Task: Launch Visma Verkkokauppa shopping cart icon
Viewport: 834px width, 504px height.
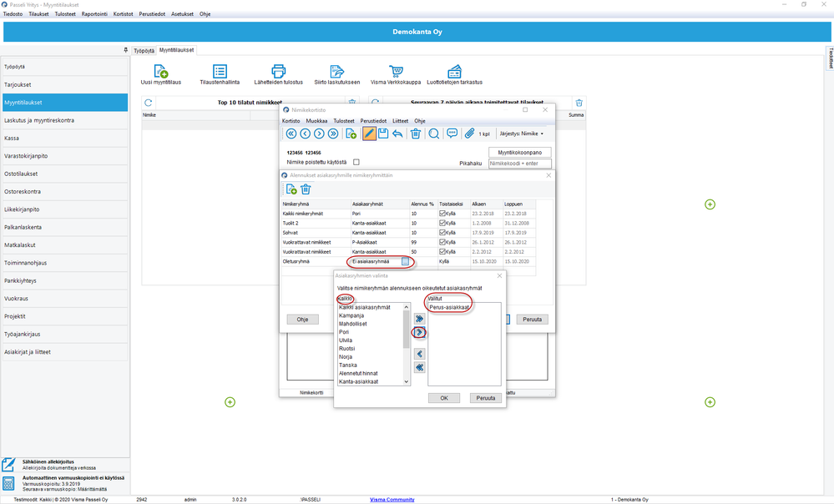Action: tap(396, 71)
